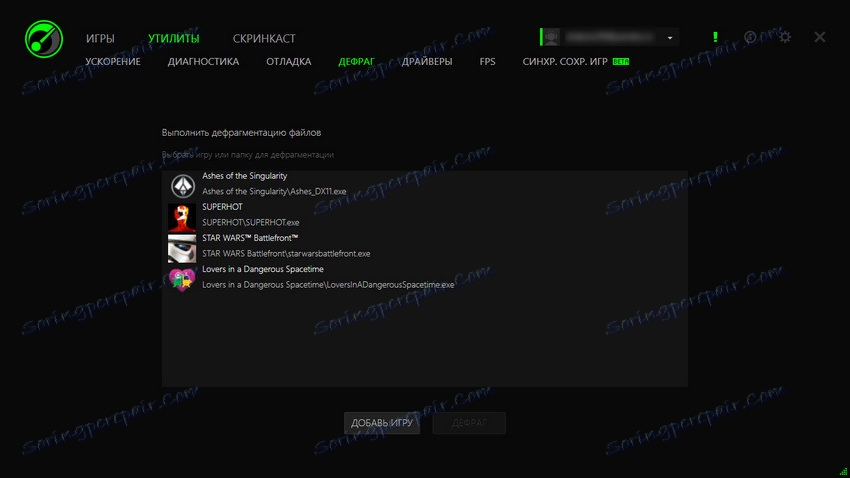Click the account name field
Screen dimensions: 850x478
(610, 37)
